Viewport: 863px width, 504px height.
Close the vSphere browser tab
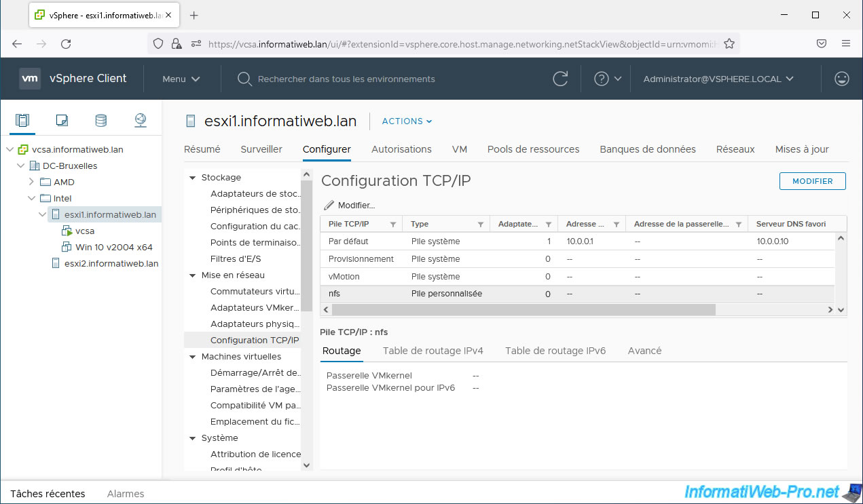168,15
